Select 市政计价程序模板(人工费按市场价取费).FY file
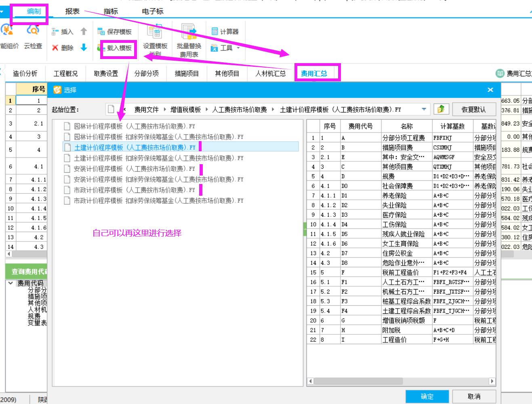This screenshot has width=532, height=404. tap(135, 190)
